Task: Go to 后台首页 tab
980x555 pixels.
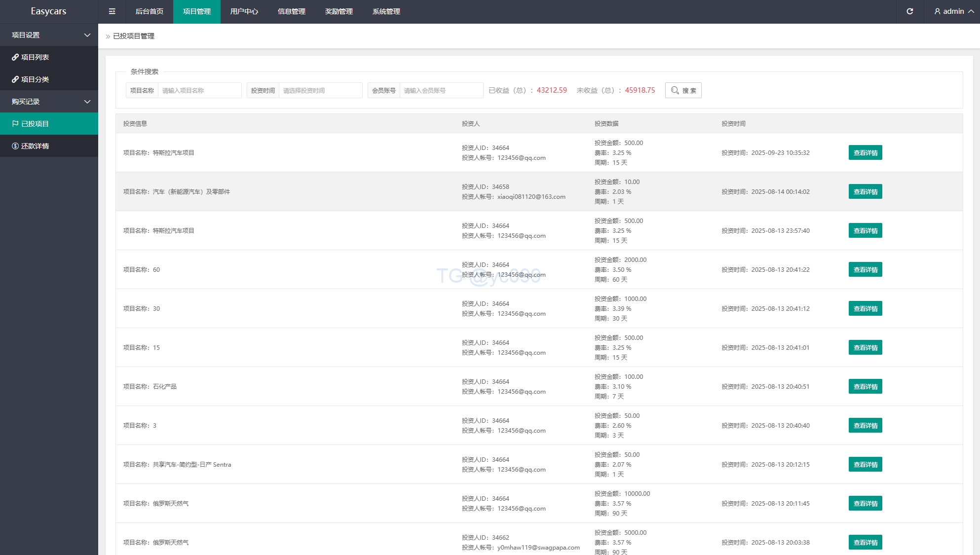Action: (149, 11)
